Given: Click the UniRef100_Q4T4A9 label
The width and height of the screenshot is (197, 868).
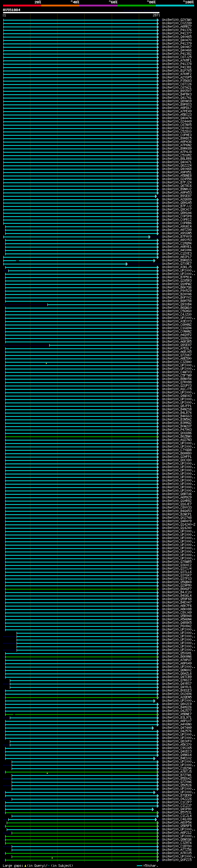Looking at the screenshot, I should tap(177, 728).
